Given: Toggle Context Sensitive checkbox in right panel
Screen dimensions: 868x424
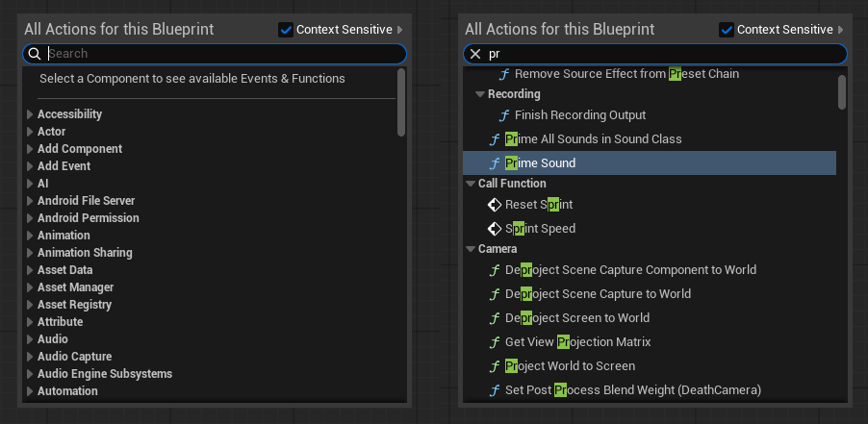Looking at the screenshot, I should point(728,30).
